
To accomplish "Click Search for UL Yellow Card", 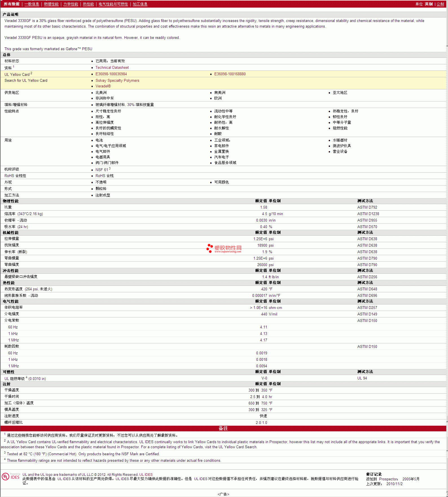I will [x=26, y=81].
